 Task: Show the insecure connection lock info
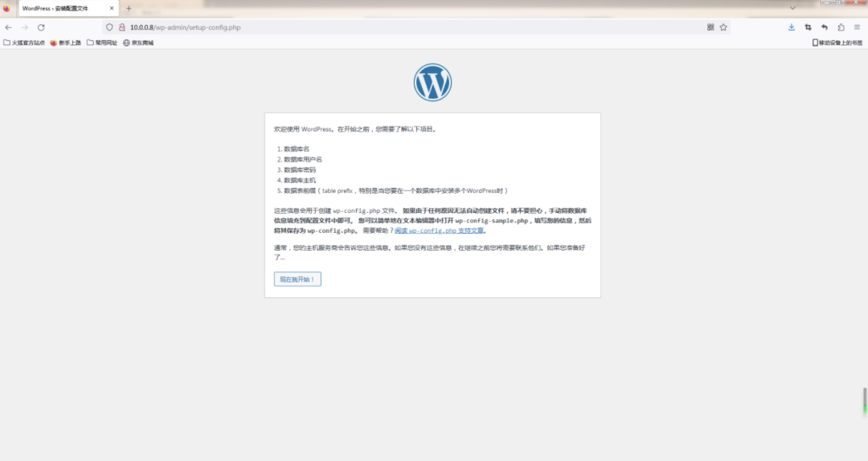click(x=122, y=27)
